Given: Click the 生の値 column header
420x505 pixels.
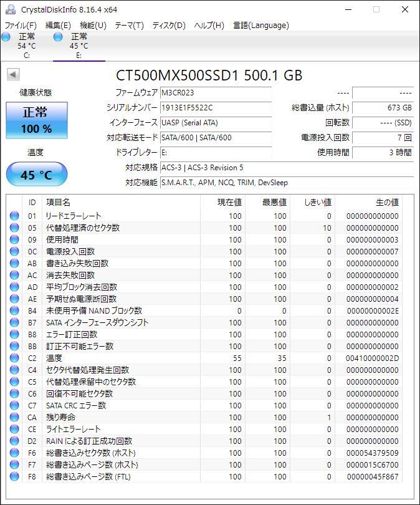Looking at the screenshot, I should tap(369, 202).
